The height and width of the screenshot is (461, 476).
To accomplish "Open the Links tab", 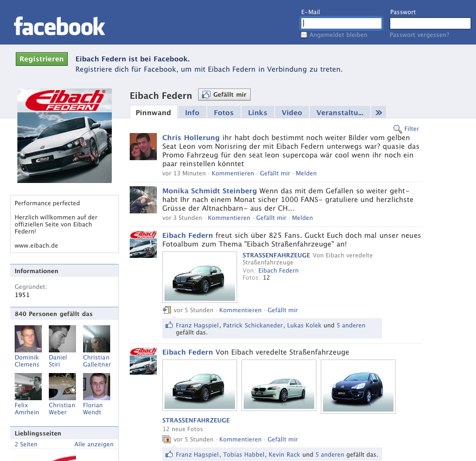I will point(257,112).
